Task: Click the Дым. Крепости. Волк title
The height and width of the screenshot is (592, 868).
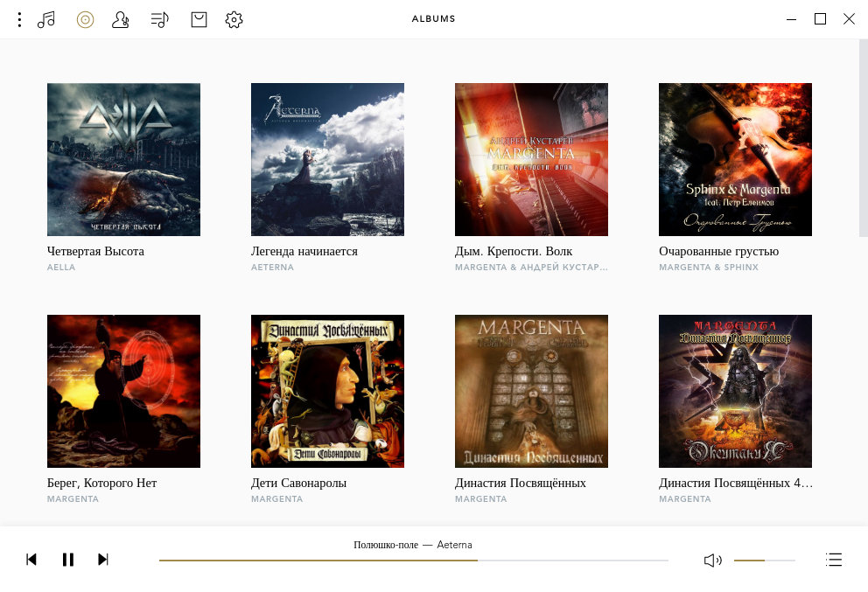Action: [x=514, y=251]
